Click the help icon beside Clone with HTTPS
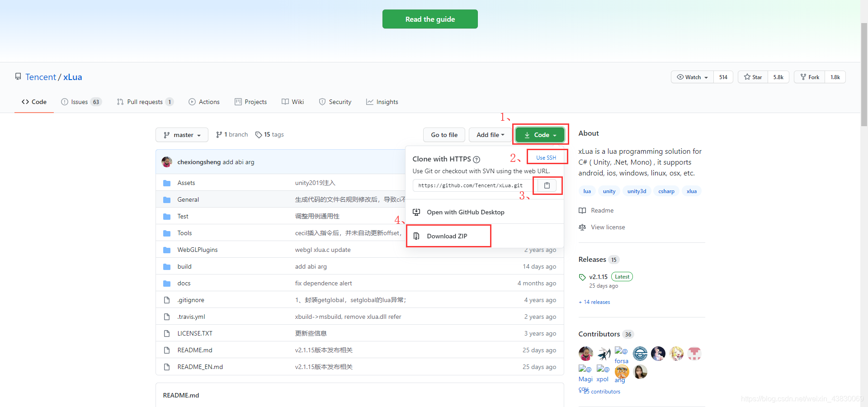This screenshot has width=868, height=407. tap(476, 159)
